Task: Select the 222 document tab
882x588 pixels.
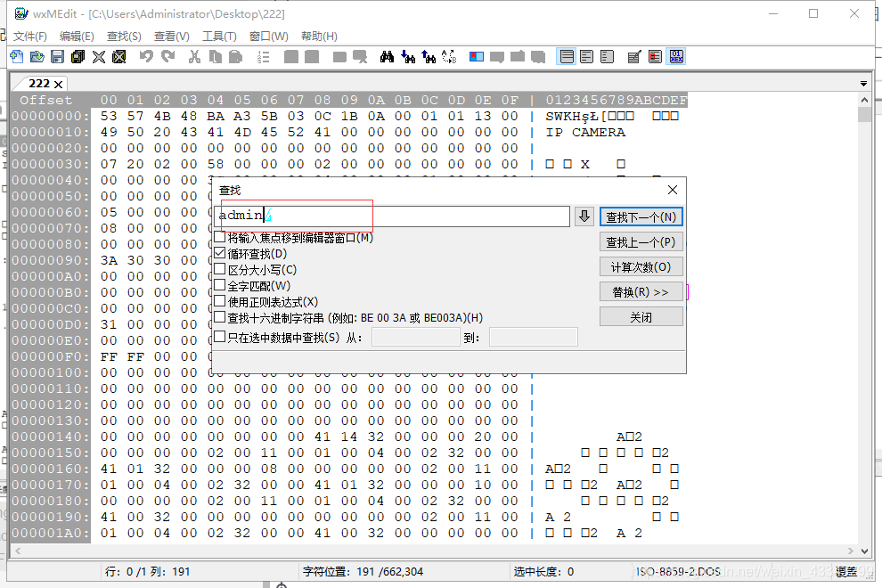Action: point(39,84)
